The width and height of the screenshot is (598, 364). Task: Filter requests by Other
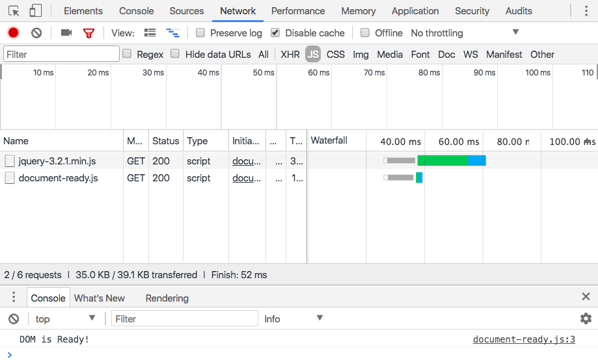click(542, 55)
